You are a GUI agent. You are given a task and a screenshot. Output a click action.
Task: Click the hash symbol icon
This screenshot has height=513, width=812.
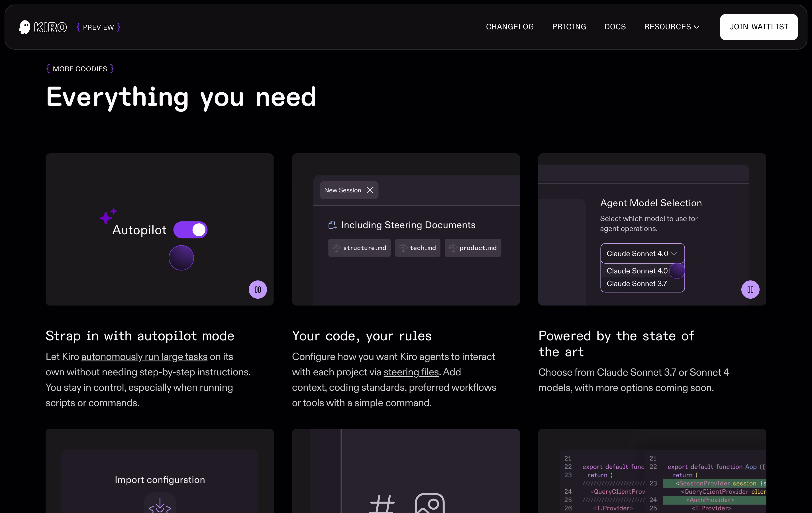[382, 504]
